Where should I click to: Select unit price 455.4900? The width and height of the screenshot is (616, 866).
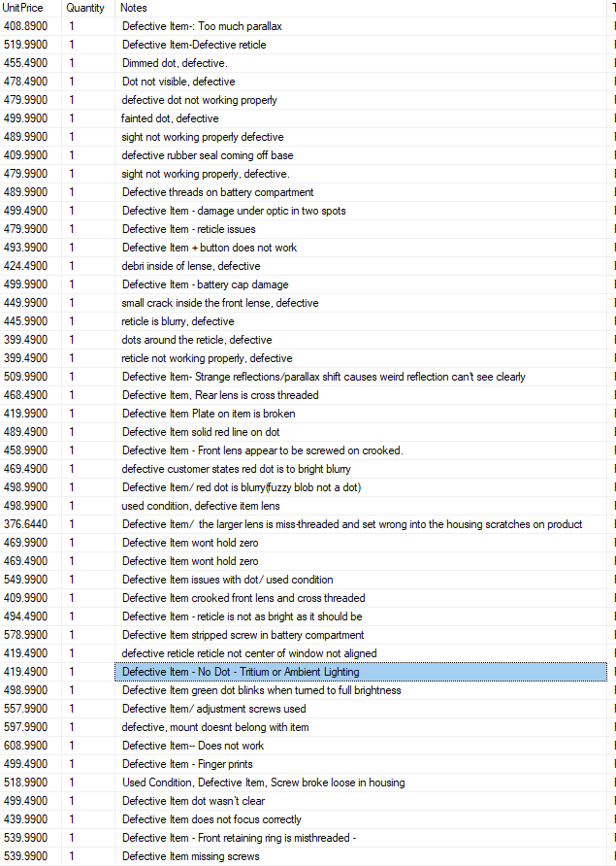pos(30,63)
